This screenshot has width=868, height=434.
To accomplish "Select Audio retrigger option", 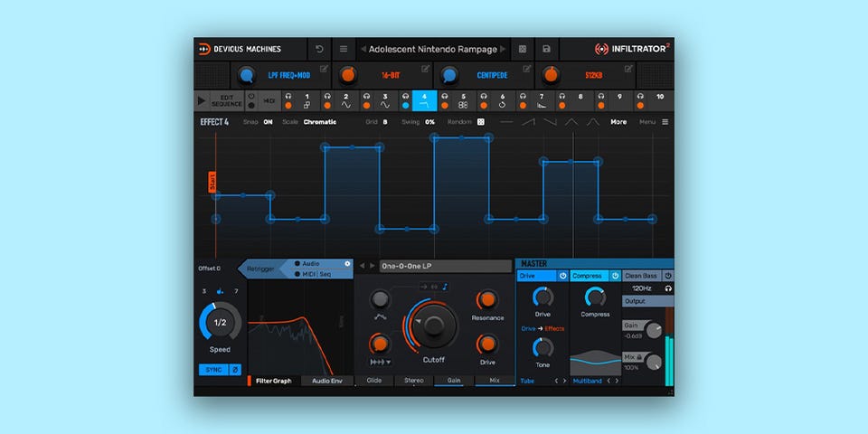I will click(x=307, y=264).
